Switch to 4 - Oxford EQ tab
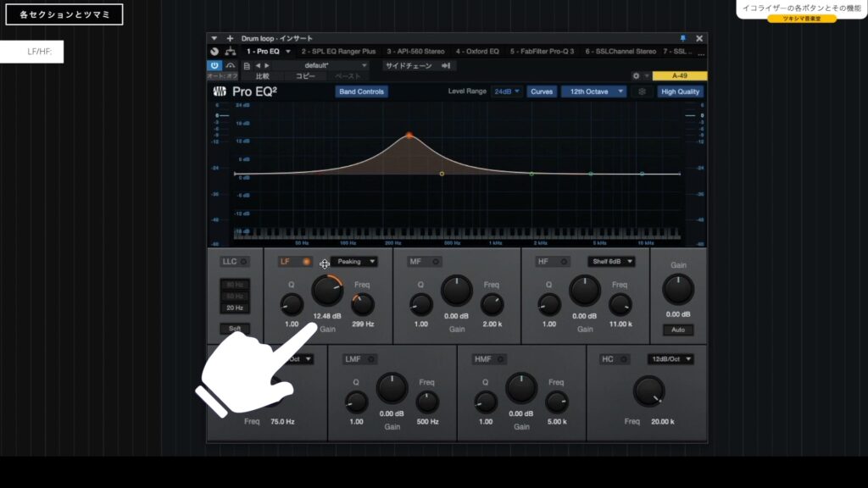This screenshot has width=868, height=488. point(477,52)
